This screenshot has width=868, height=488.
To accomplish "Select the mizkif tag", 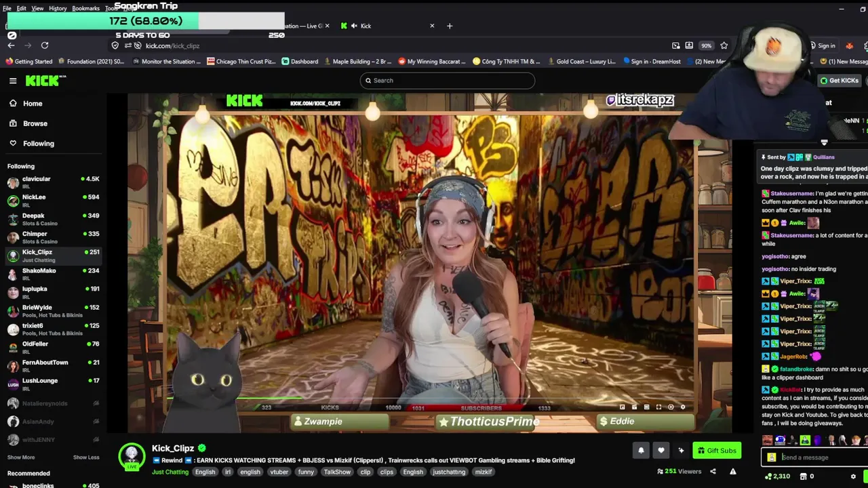I will point(484,472).
